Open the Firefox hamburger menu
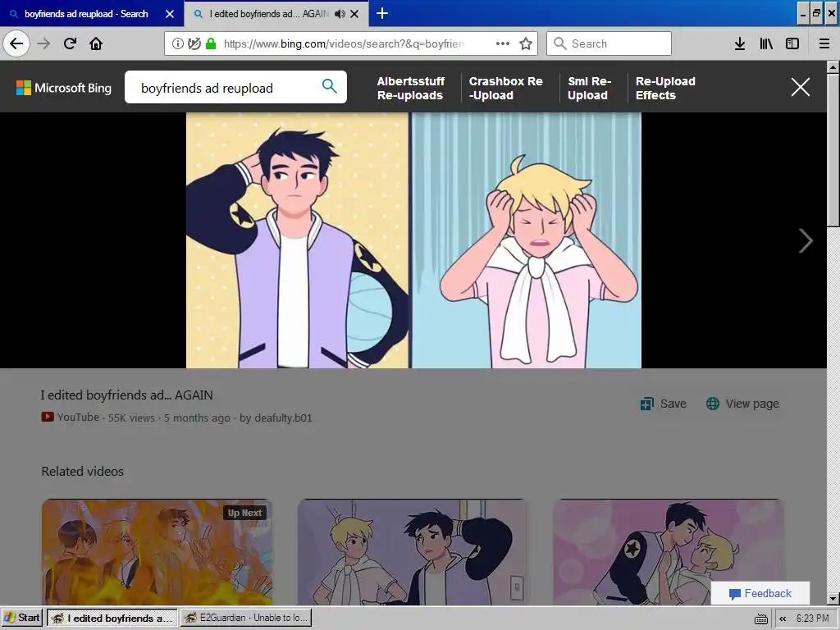The width and height of the screenshot is (840, 630). point(824,43)
